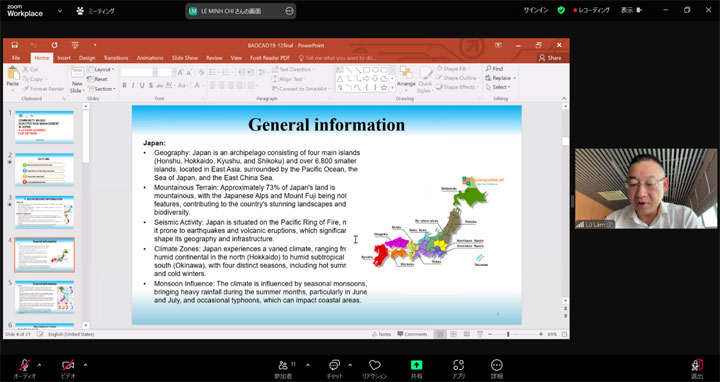Select slide 5 thumbnail in slide panel
Screen dimensions: 720x382
[44, 297]
